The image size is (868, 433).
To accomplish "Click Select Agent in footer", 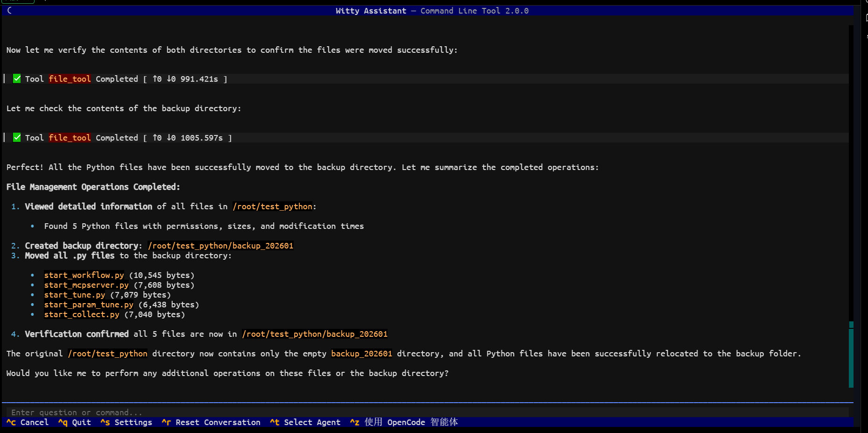I will [305, 422].
